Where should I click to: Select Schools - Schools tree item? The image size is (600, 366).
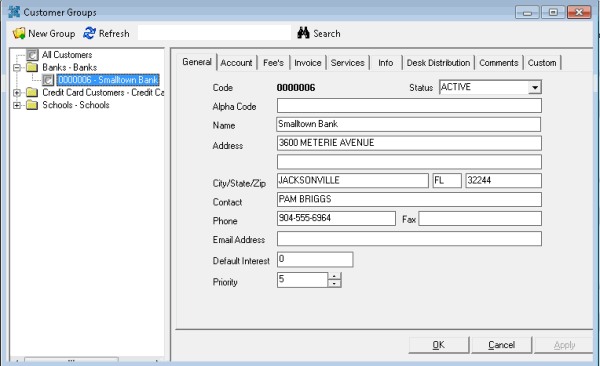(x=76, y=105)
